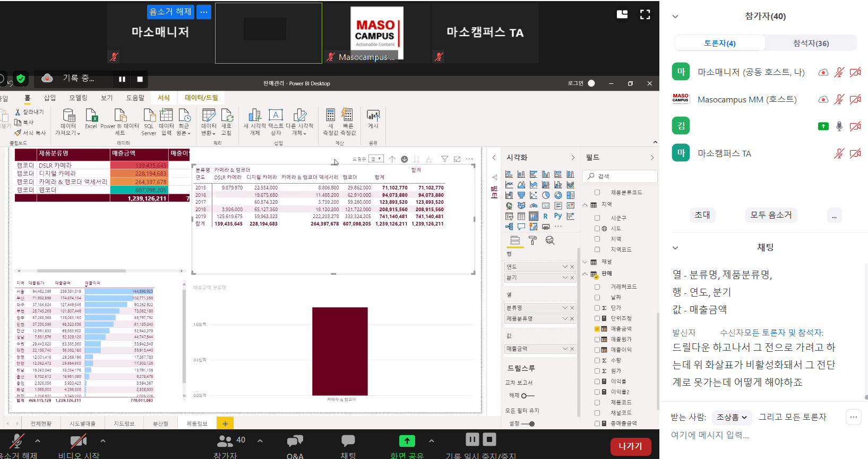The width and height of the screenshot is (868, 459).
Task: Click drill up arrow on matrix visual
Action: pyautogui.click(x=392, y=159)
